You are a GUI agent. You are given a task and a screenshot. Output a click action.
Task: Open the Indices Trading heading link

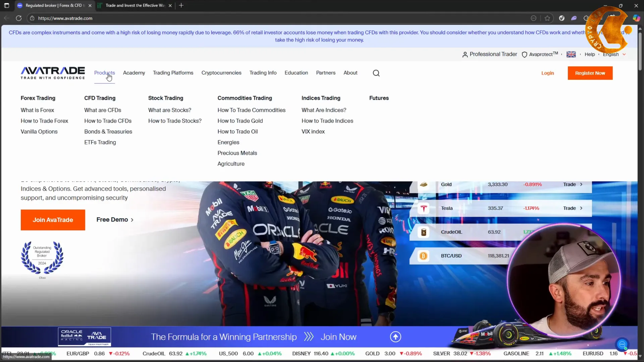point(321,98)
